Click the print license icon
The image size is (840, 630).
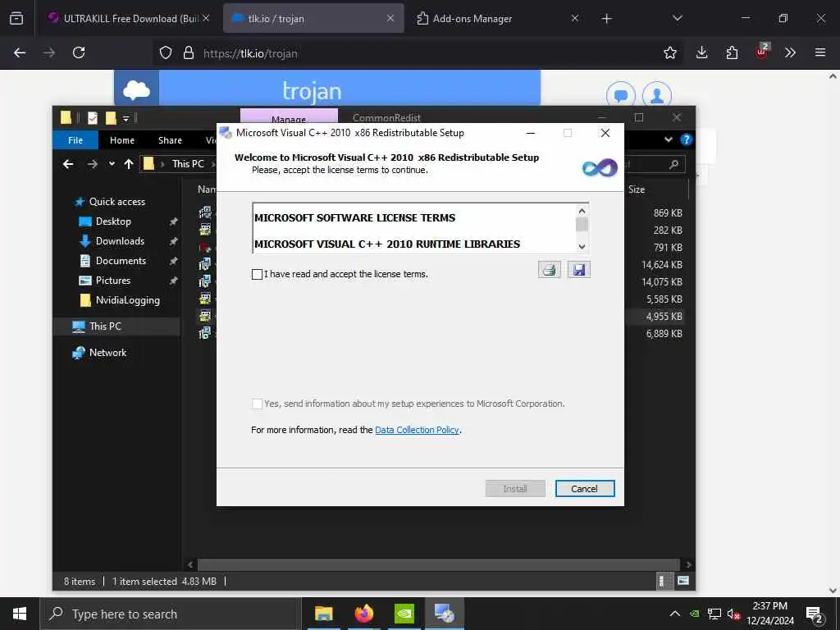pyautogui.click(x=549, y=269)
